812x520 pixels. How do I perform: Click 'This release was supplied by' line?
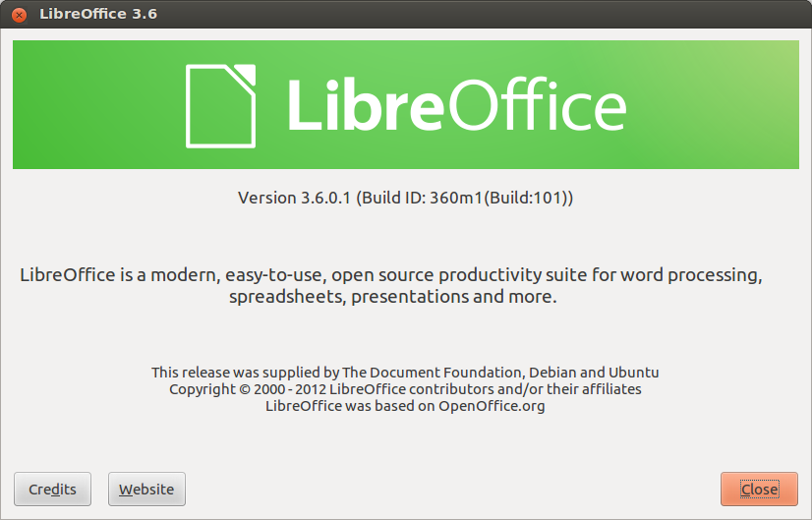pyautogui.click(x=245, y=373)
